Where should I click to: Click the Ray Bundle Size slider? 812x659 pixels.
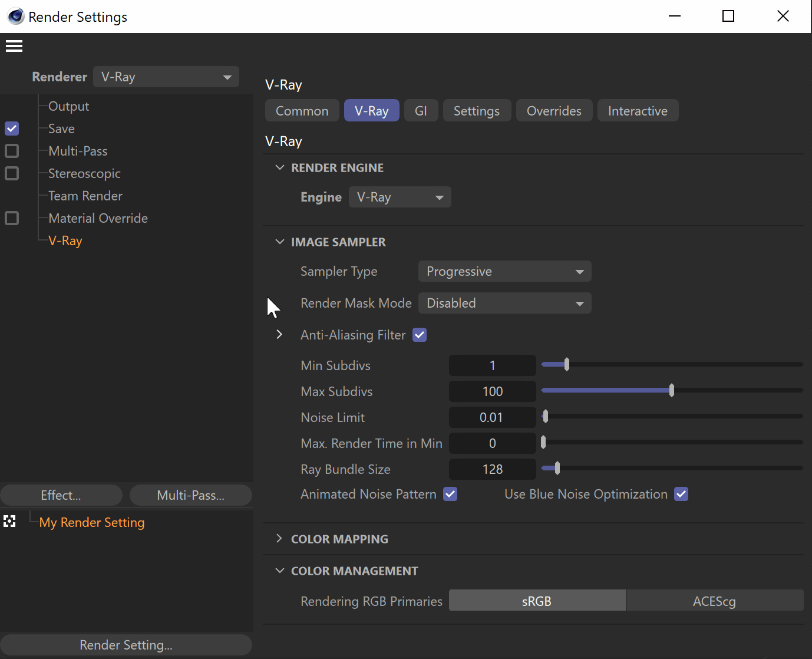point(672,468)
